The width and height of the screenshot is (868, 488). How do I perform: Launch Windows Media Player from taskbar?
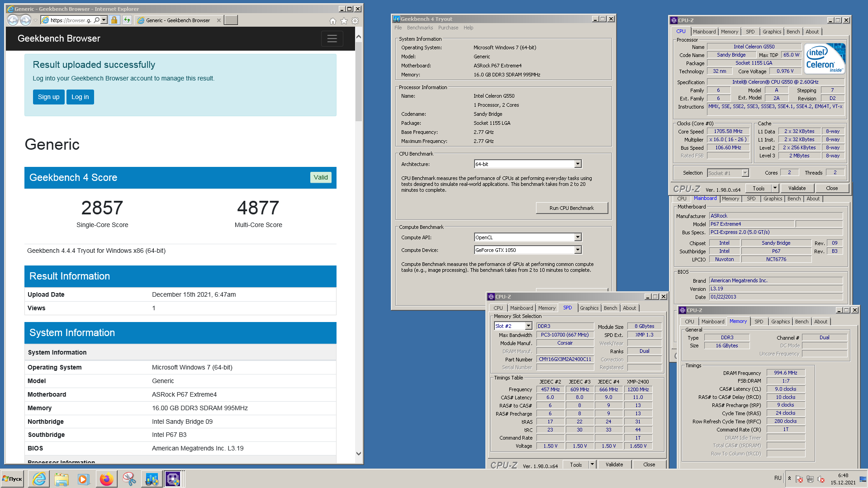[84, 479]
